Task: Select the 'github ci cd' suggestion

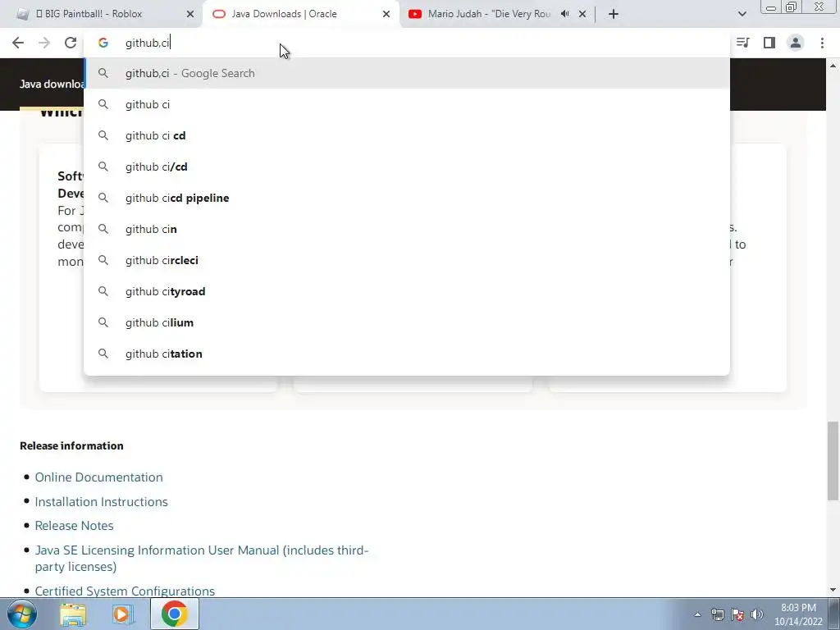Action: (x=407, y=135)
